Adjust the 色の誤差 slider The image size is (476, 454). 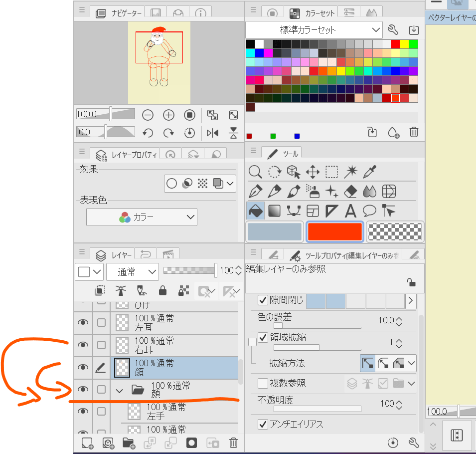coord(317,325)
